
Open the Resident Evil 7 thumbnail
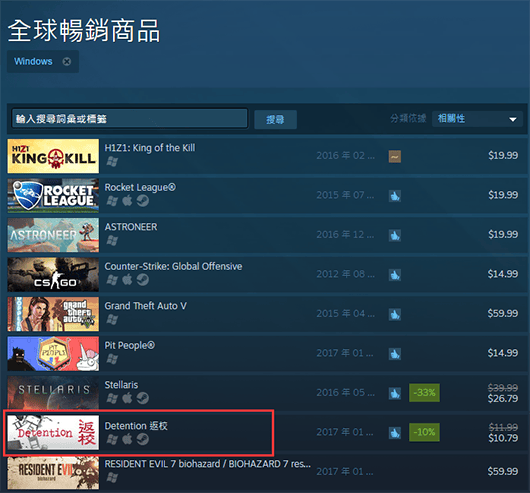point(53,472)
